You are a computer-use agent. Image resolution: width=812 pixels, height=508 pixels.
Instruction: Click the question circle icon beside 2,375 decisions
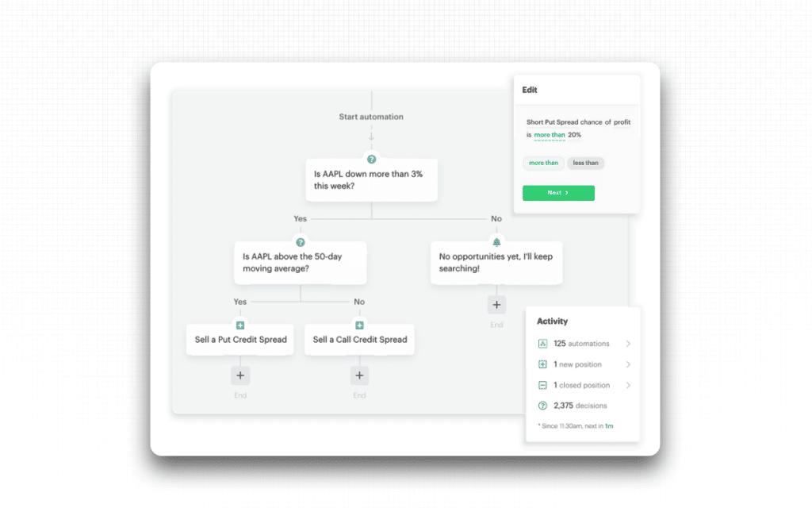pos(542,405)
